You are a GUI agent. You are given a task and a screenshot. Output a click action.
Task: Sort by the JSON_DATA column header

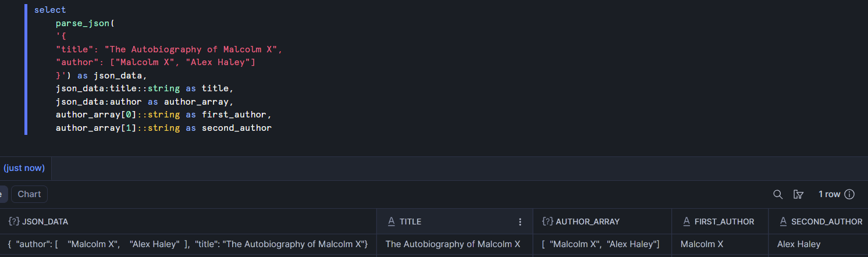tap(45, 222)
